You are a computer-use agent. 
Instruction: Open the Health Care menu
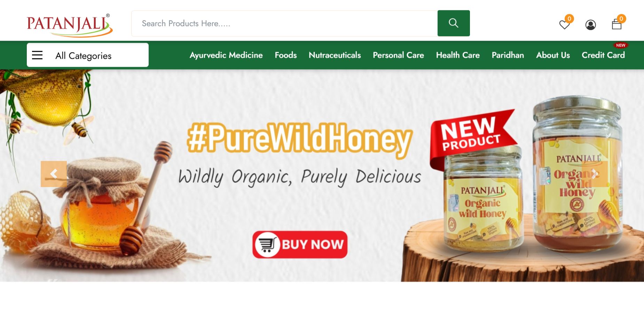458,55
